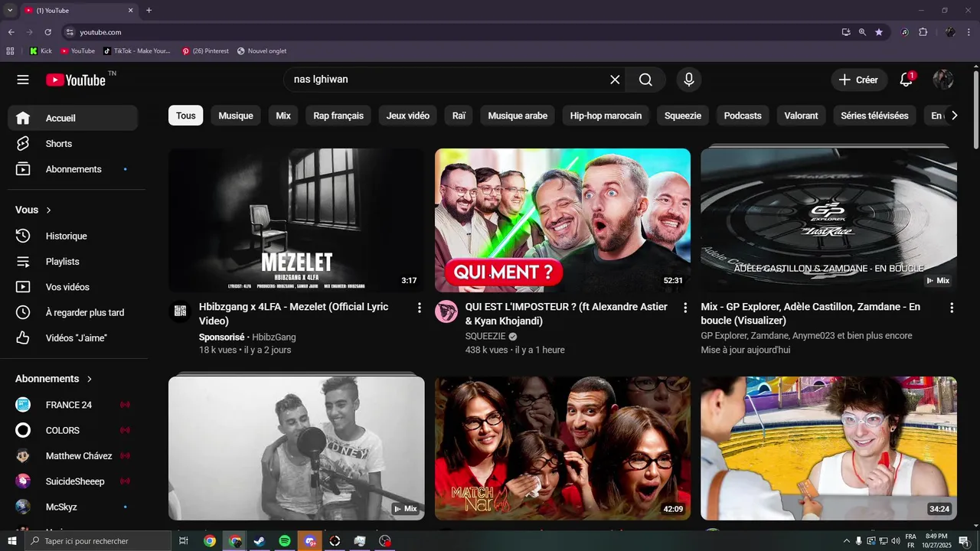The width and height of the screenshot is (980, 551).
Task: Open the notifications bell
Action: (906, 80)
